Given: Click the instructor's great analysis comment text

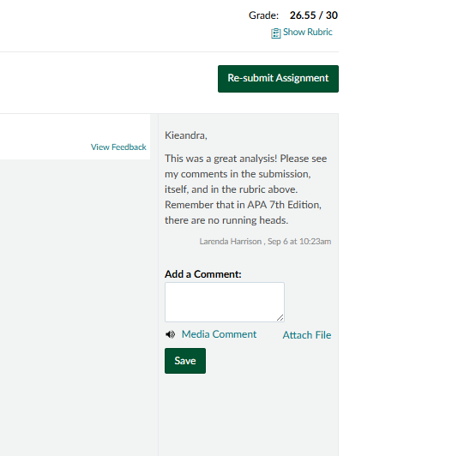Looking at the screenshot, I should click(x=246, y=189).
